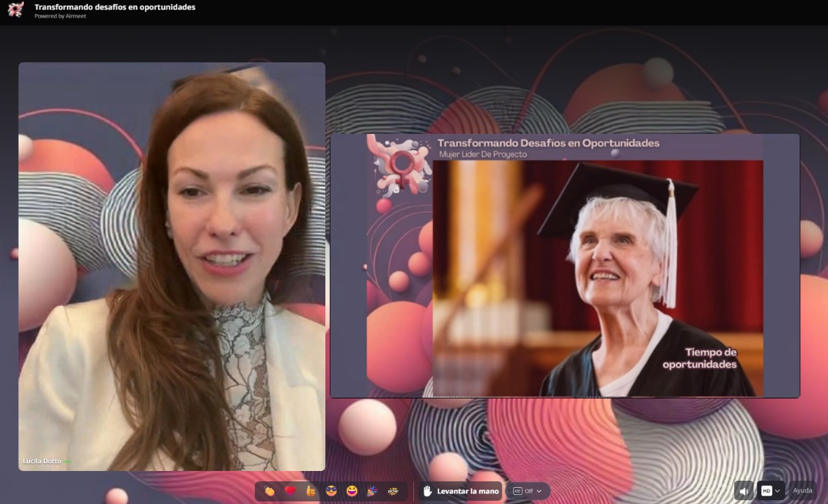Click the Airmeet event logo icon
This screenshot has width=828, height=504.
[16, 10]
